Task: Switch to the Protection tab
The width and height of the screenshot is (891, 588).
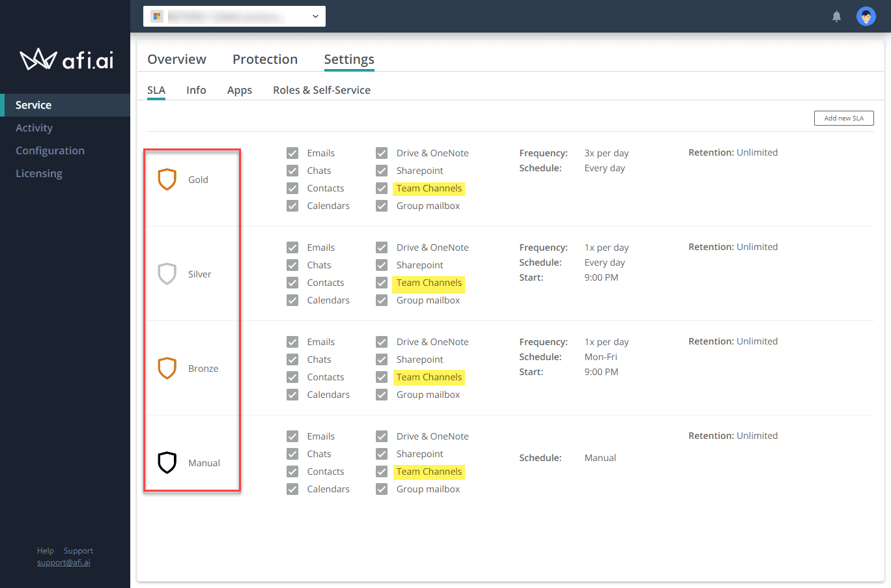Action: [265, 59]
